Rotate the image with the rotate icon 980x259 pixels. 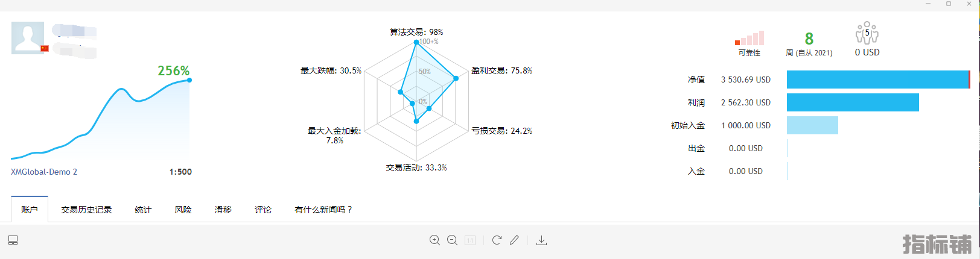pyautogui.click(x=497, y=240)
